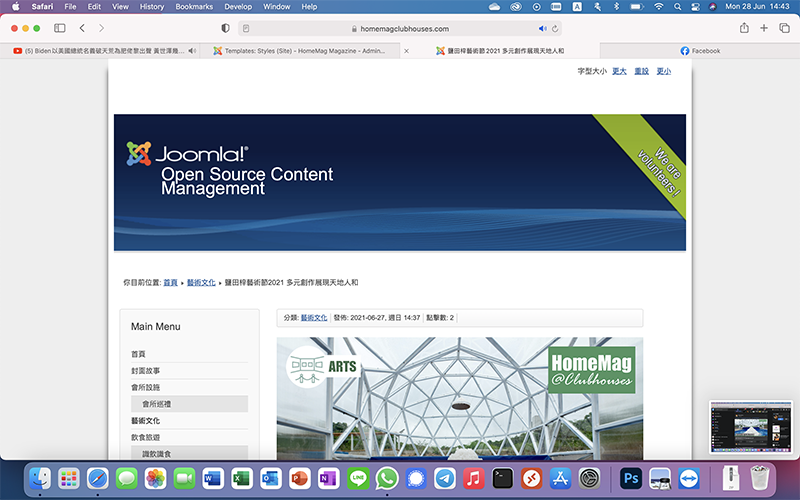This screenshot has width=800, height=500.
Task: Launch Photoshop from the Dock
Action: [630, 478]
